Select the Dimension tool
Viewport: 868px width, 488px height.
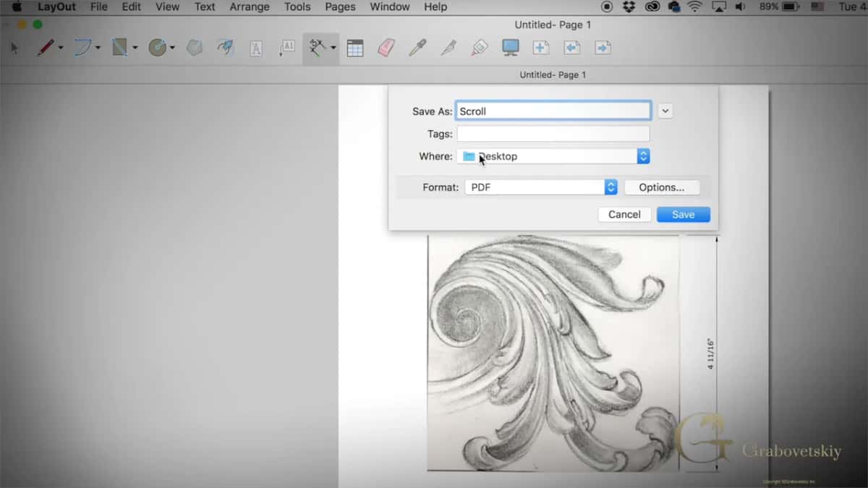317,48
